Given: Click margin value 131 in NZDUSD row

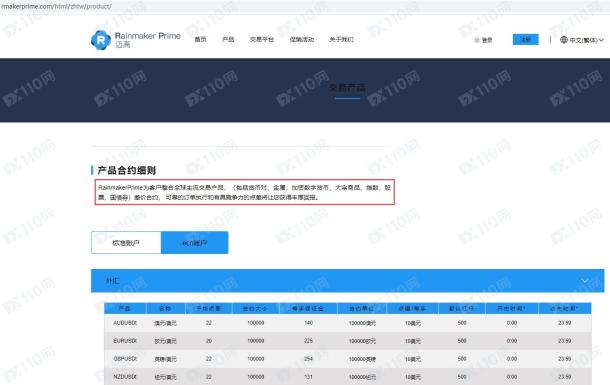Looking at the screenshot, I should 309,376.
